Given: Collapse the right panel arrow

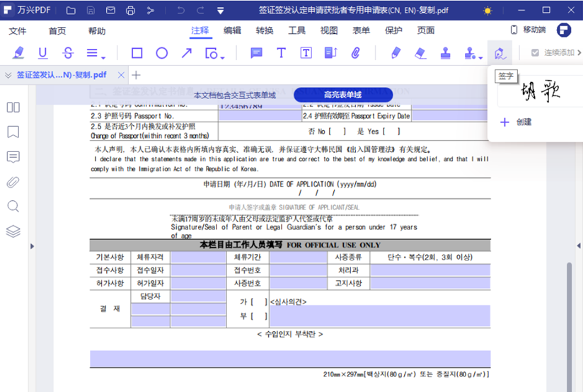Looking at the screenshot, I should pyautogui.click(x=579, y=246).
